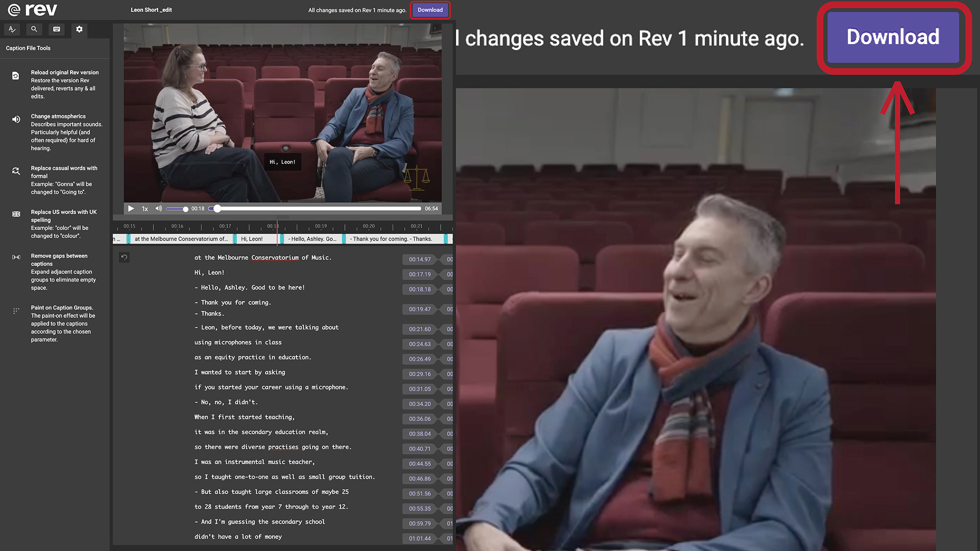Screen dimensions: 980x551
Task: Edit the 00:17.19 start timestamp
Action: [420, 274]
